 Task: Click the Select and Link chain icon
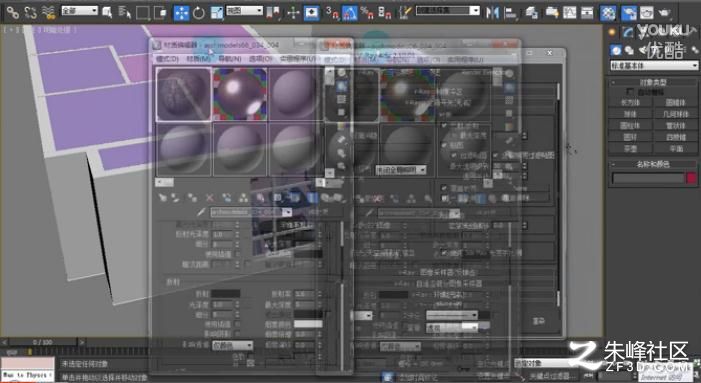coord(13,13)
